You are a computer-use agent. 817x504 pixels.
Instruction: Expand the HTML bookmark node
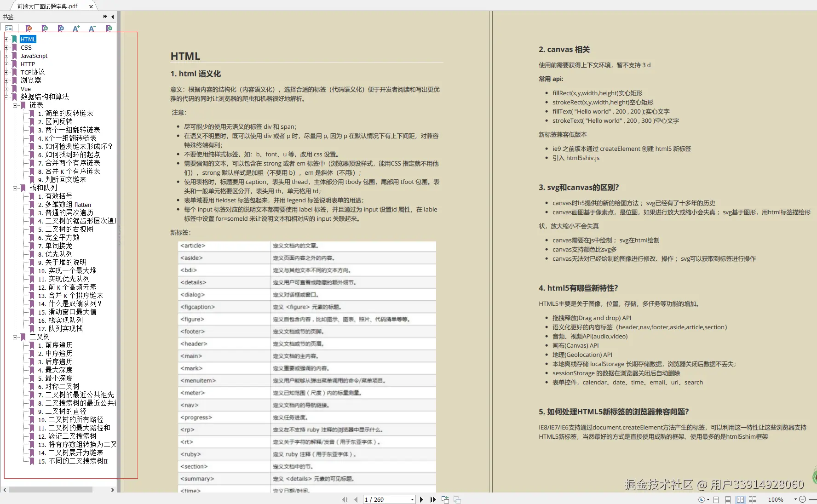7,40
